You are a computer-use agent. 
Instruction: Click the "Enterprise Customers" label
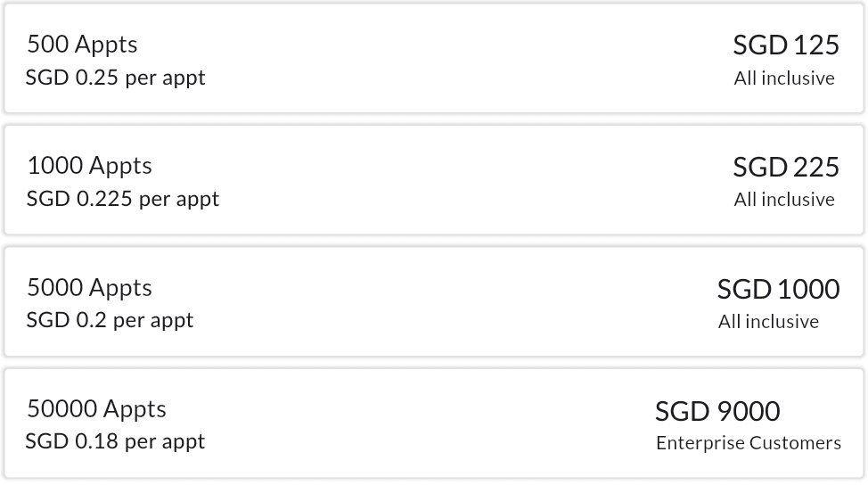(748, 443)
